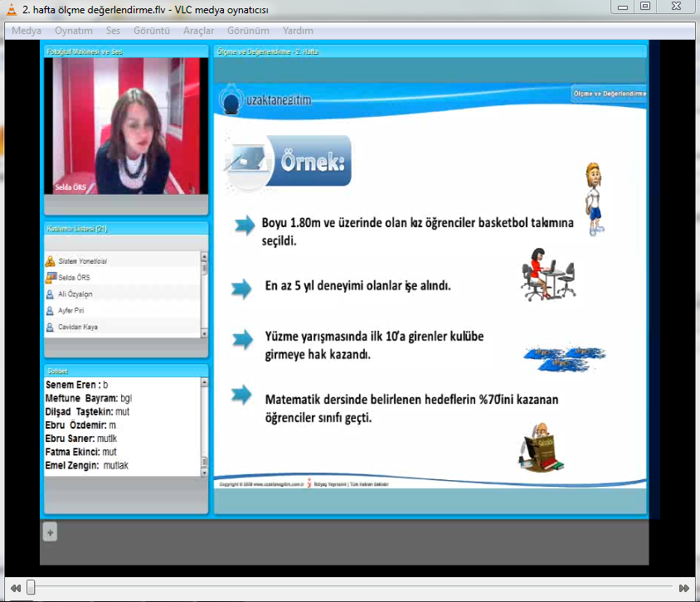The image size is (700, 602).
Task: Minimize the VLC window
Action: [623, 7]
